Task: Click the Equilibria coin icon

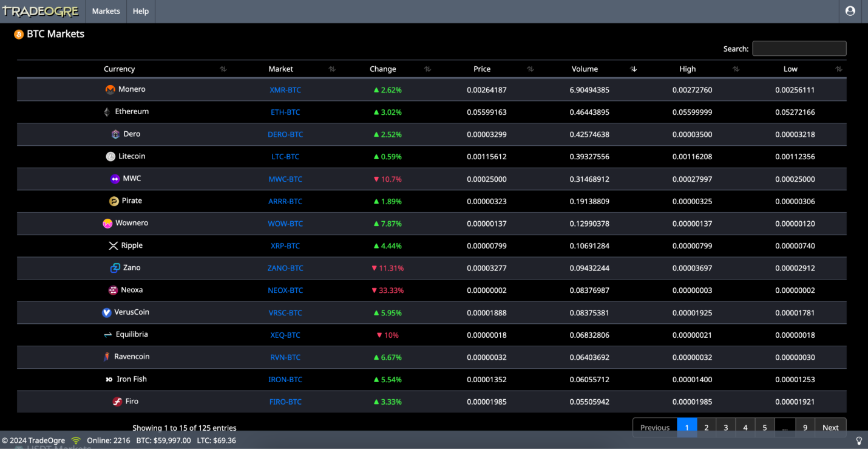Action: tap(107, 335)
